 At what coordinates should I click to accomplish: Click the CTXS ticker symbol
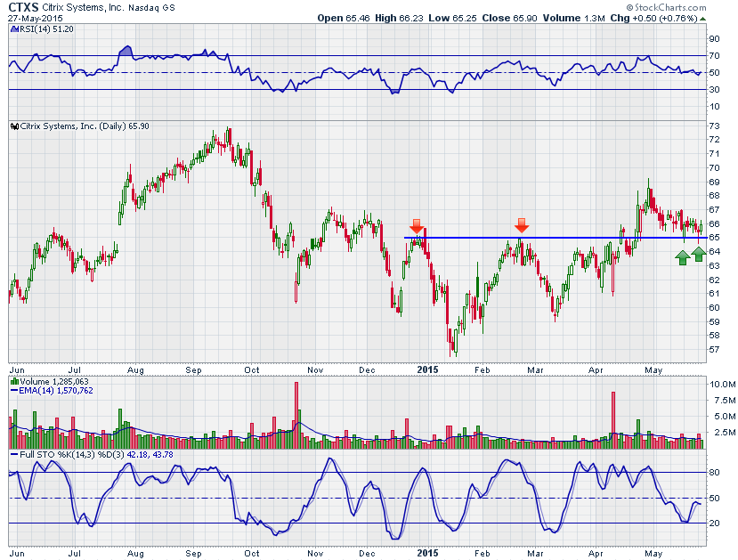click(23, 7)
